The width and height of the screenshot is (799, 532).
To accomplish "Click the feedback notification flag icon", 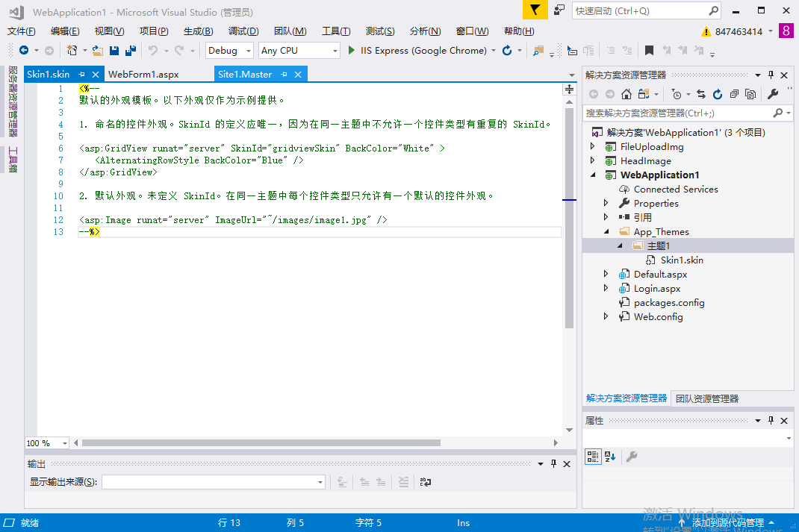I will [x=534, y=10].
